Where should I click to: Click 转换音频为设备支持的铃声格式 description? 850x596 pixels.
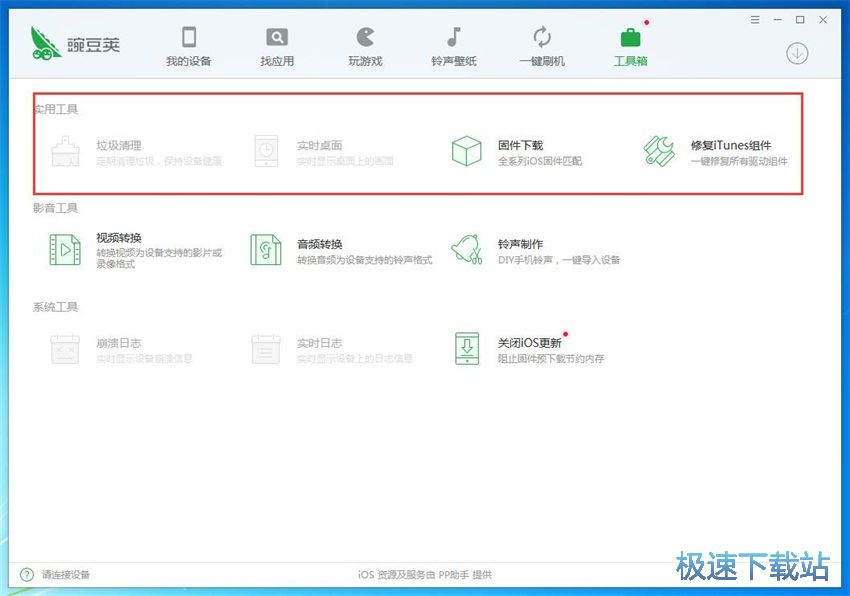tap(365, 260)
